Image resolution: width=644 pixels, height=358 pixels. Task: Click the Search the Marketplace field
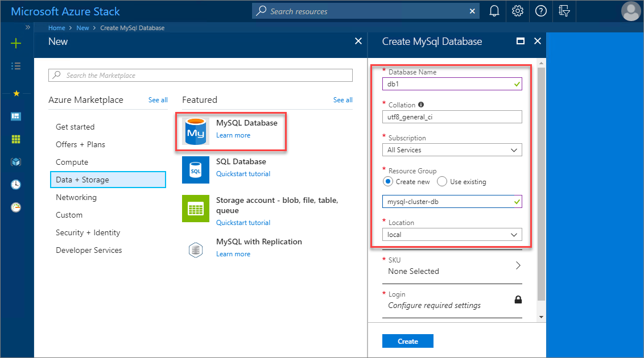click(x=200, y=75)
